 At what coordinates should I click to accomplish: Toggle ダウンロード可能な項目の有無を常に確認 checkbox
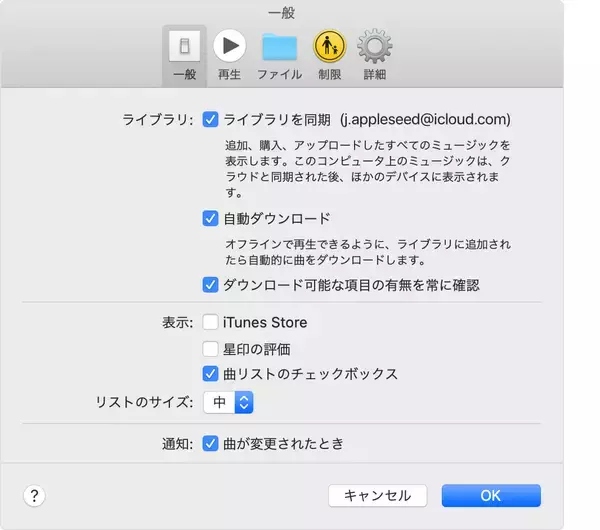point(210,285)
